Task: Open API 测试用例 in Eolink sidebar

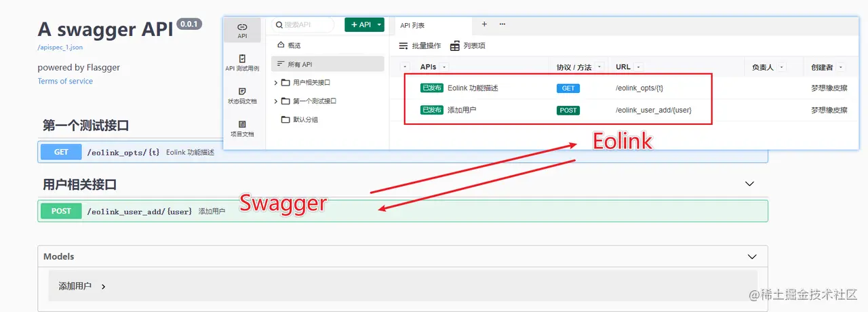Action: pyautogui.click(x=242, y=63)
